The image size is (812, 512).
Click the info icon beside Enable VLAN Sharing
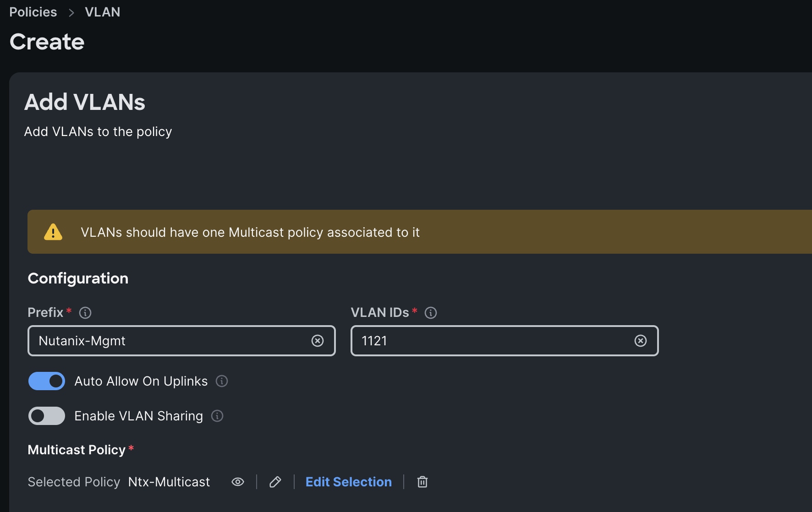(218, 416)
